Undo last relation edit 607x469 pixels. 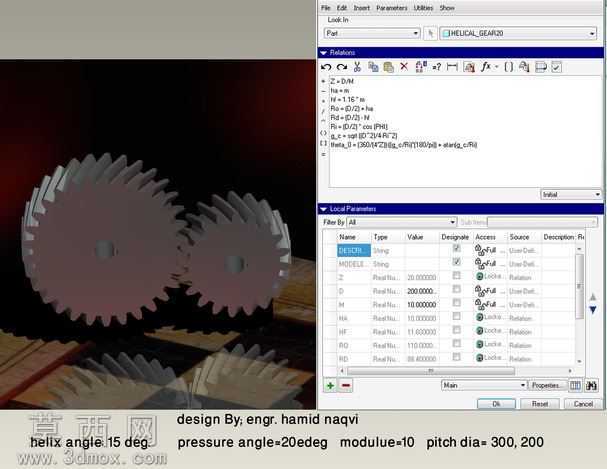(x=326, y=67)
